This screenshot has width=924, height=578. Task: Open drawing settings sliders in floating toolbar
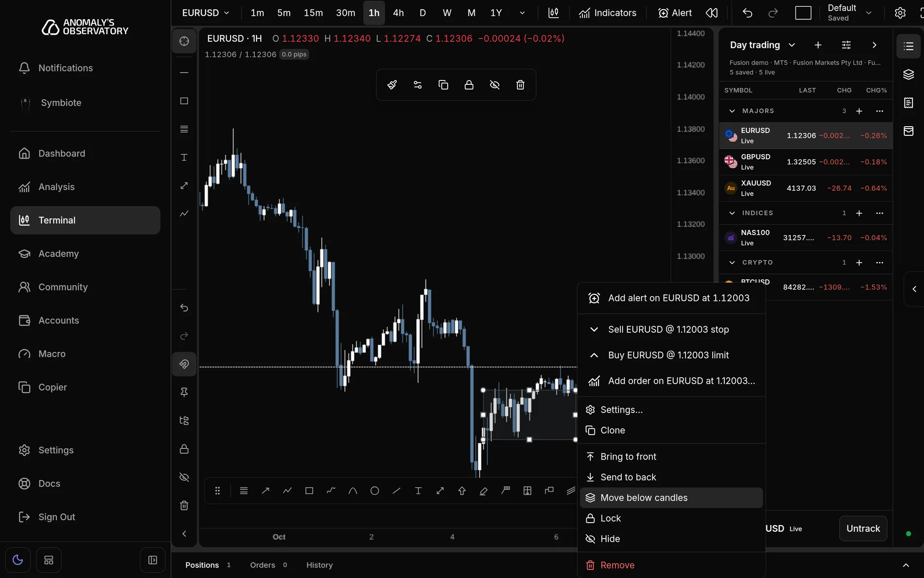(x=418, y=85)
